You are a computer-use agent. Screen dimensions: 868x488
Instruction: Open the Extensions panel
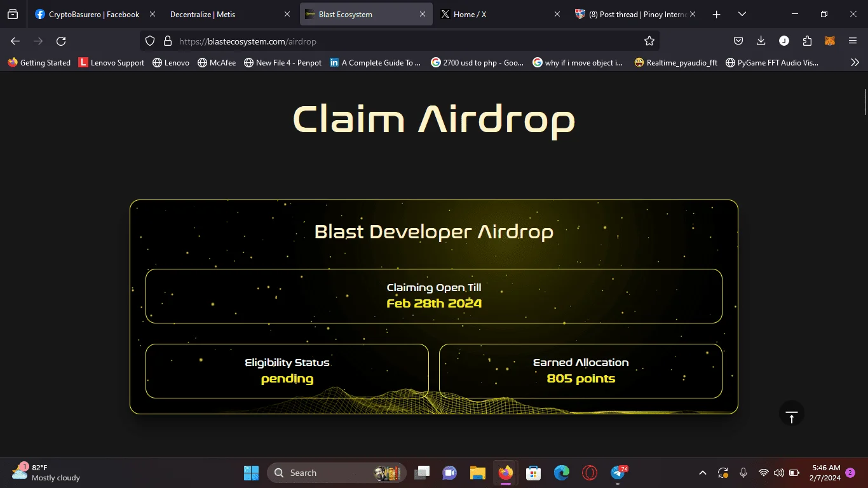(807, 41)
